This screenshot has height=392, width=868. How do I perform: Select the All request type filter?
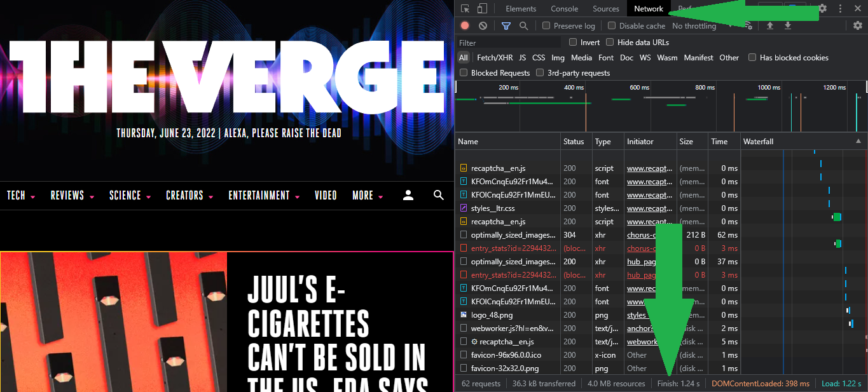coord(464,58)
